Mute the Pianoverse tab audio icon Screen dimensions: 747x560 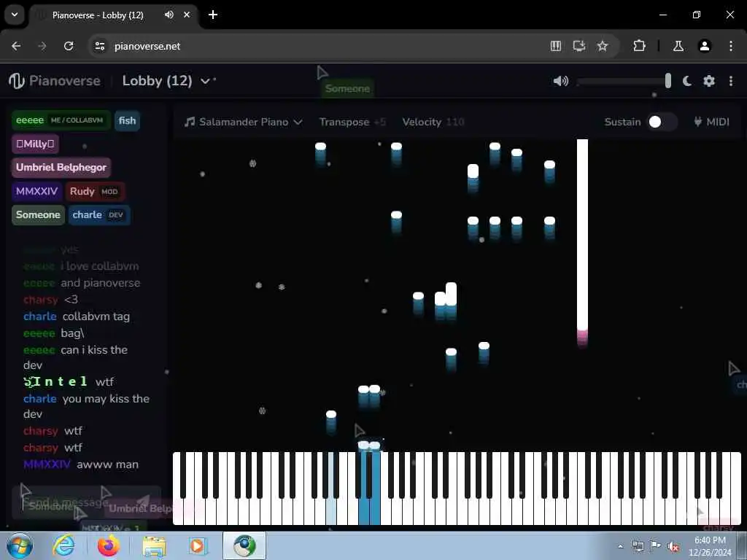[169, 15]
